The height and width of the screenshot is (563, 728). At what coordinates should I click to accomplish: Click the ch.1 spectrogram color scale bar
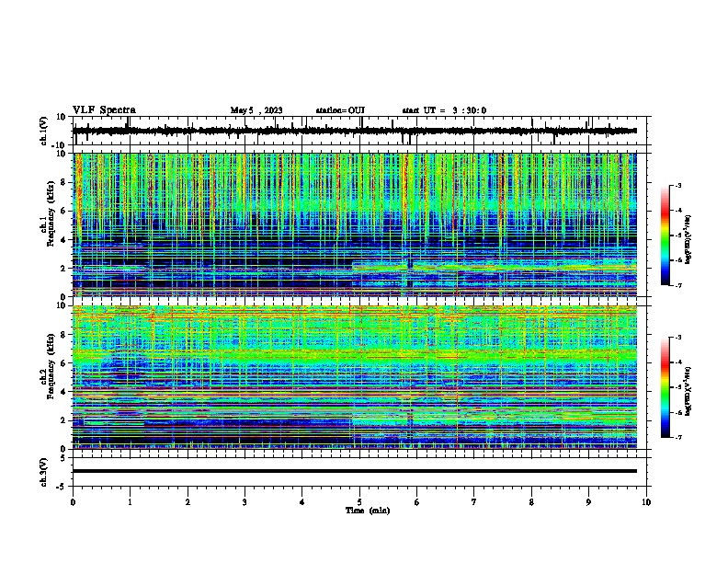(665, 236)
